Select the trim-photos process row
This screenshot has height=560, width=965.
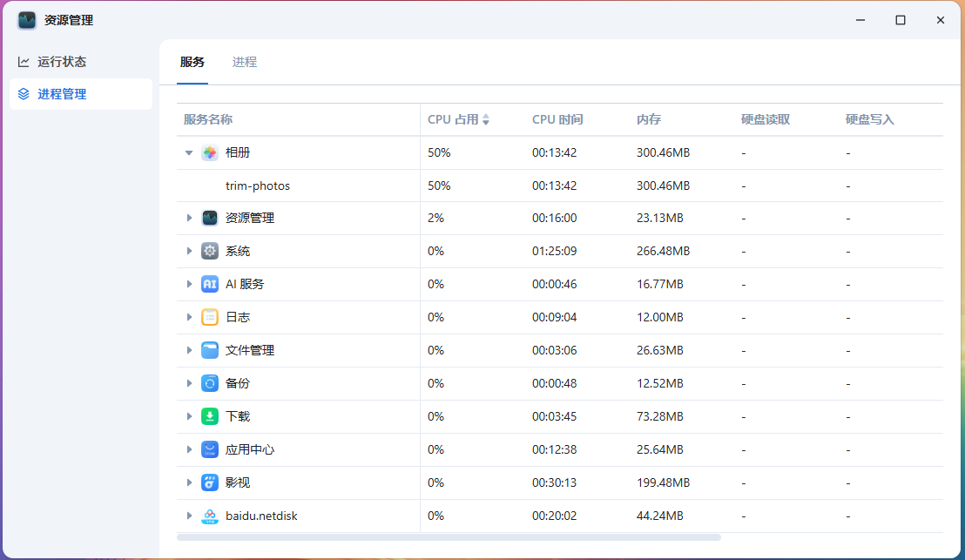[559, 186]
